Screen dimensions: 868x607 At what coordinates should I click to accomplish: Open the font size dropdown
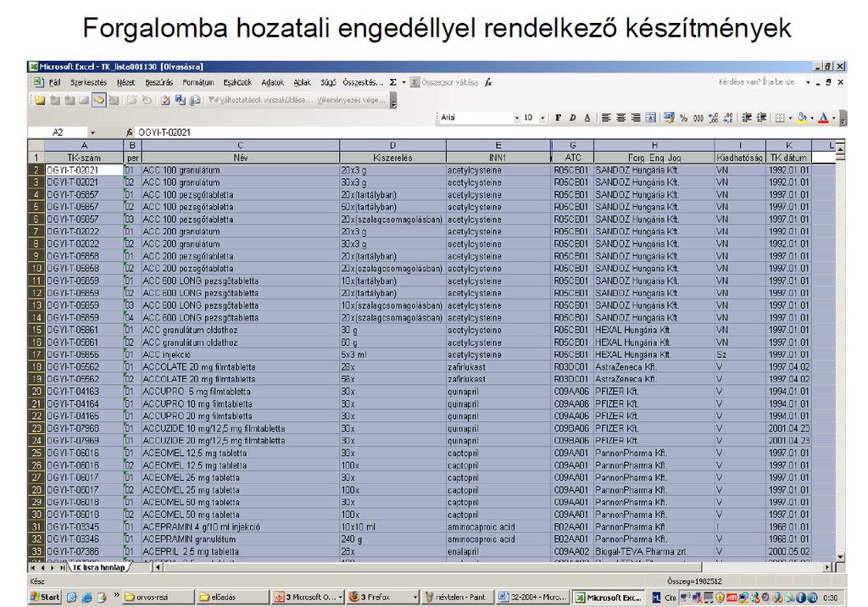point(542,118)
